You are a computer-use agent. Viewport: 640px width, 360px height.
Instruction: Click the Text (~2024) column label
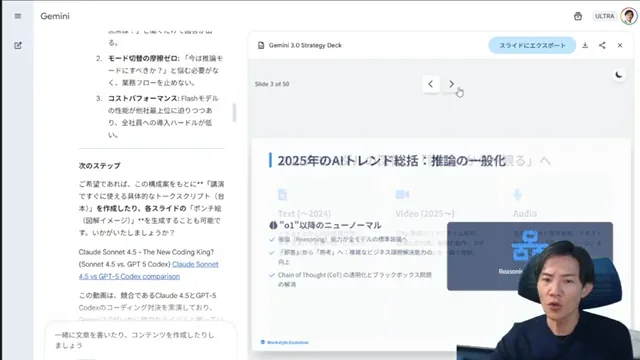coord(304,213)
